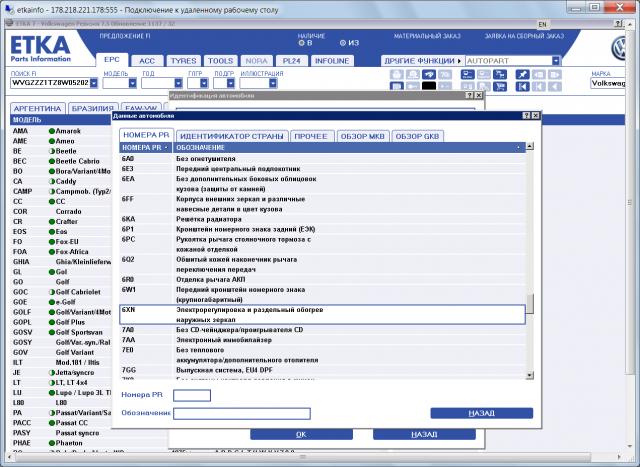The height and width of the screenshot is (467, 640).
Task: Click the active blue icon left of the greyed monitor icon
Action: point(468,75)
